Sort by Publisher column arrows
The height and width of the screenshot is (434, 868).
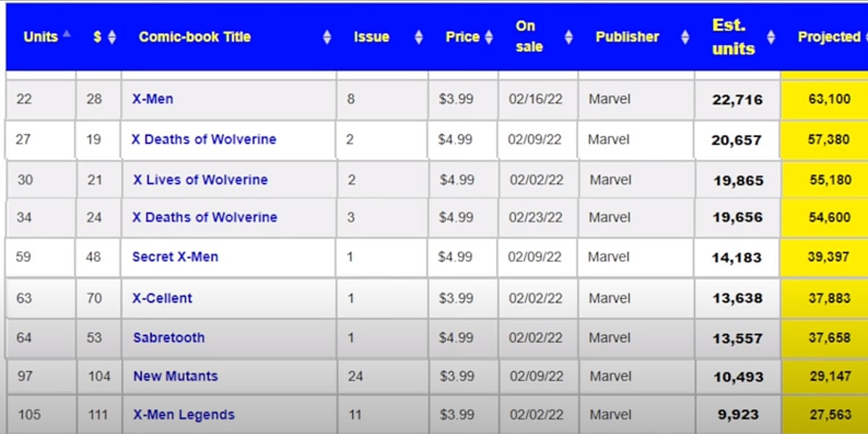[x=685, y=36]
